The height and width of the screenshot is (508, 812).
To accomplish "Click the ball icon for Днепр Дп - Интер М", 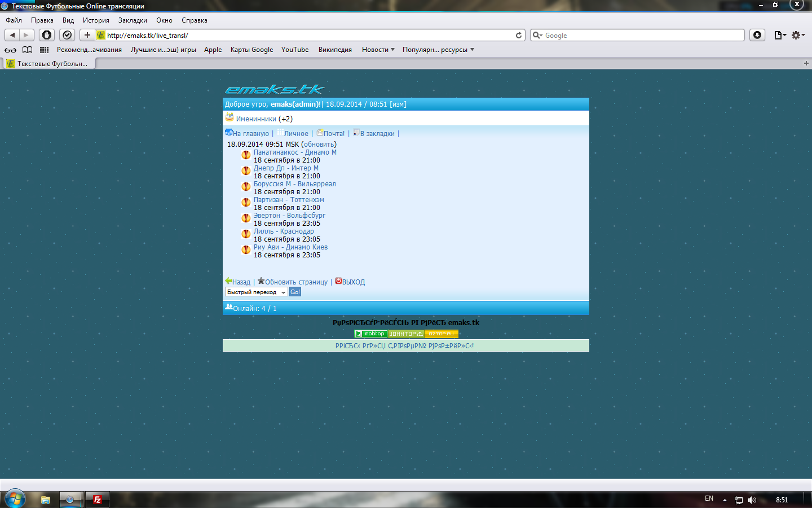I will 246,170.
